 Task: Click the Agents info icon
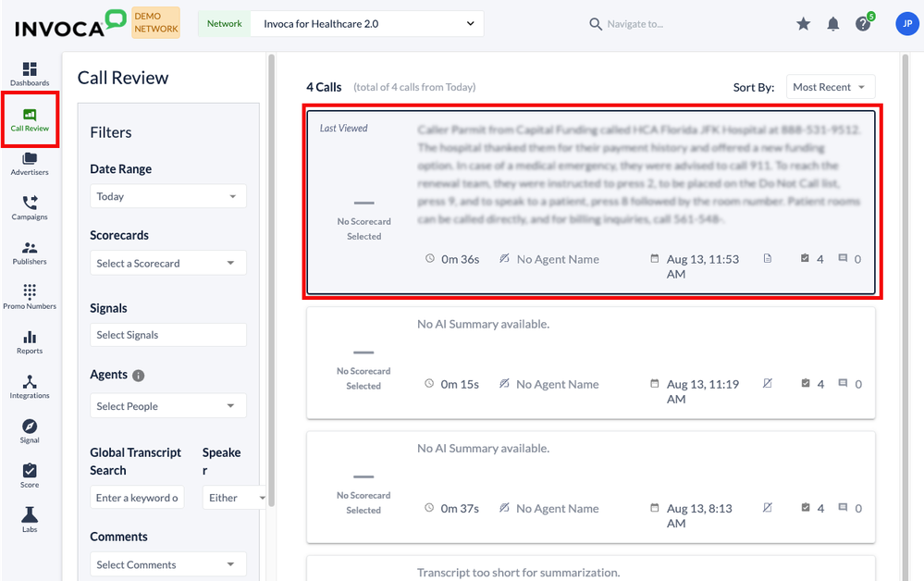[x=139, y=376]
